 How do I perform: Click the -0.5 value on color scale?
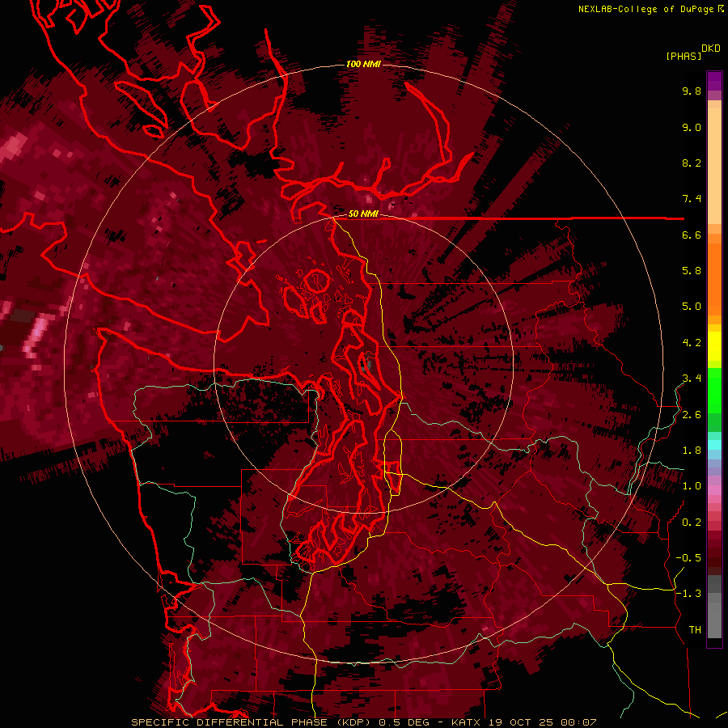[688, 558]
